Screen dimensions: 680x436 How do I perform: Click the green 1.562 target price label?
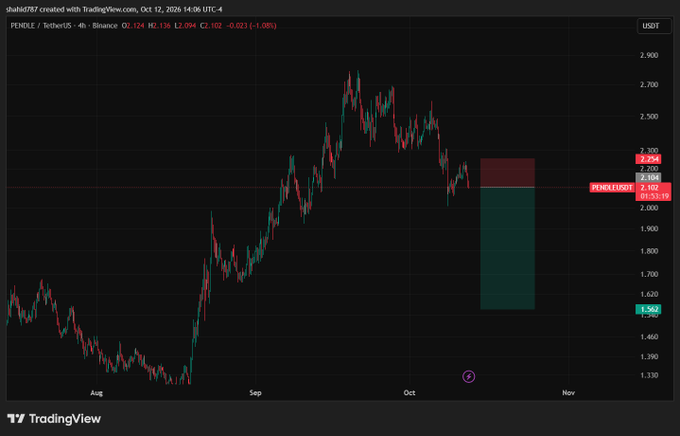tap(648, 309)
